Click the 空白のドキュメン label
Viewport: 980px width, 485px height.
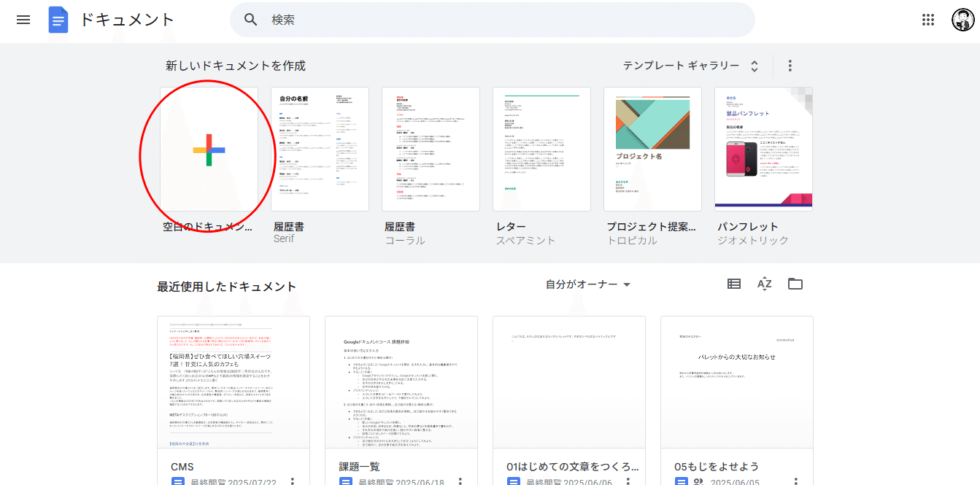pyautogui.click(x=208, y=227)
